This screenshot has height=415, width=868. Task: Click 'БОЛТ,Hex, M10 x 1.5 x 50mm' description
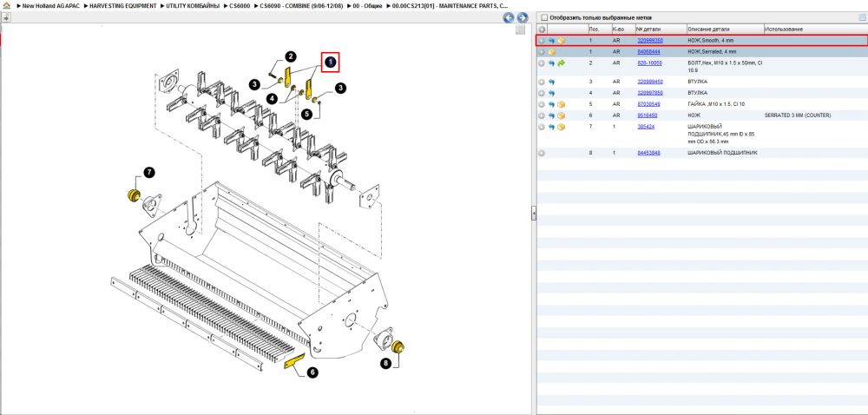click(725, 67)
